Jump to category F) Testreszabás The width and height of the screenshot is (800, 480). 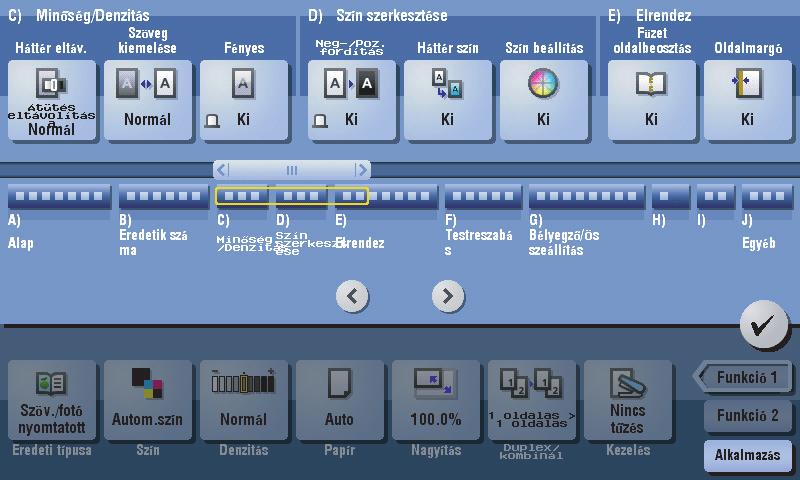coord(483,196)
